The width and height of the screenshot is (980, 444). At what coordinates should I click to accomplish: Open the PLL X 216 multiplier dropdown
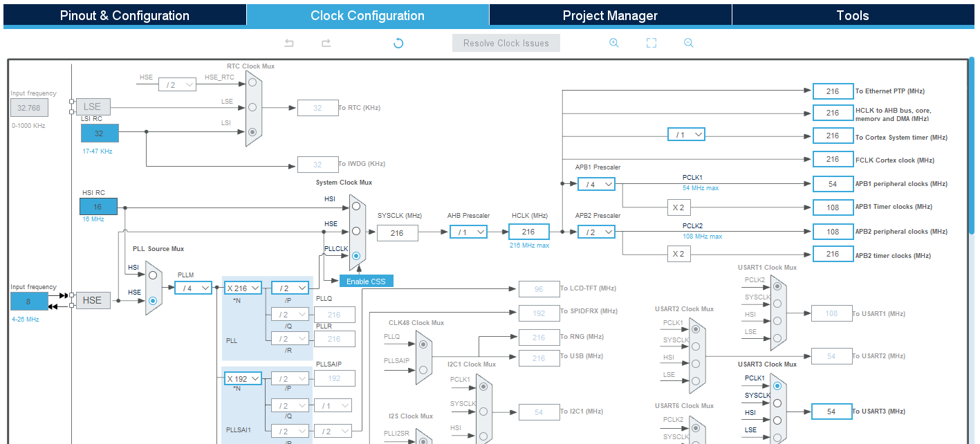[243, 288]
